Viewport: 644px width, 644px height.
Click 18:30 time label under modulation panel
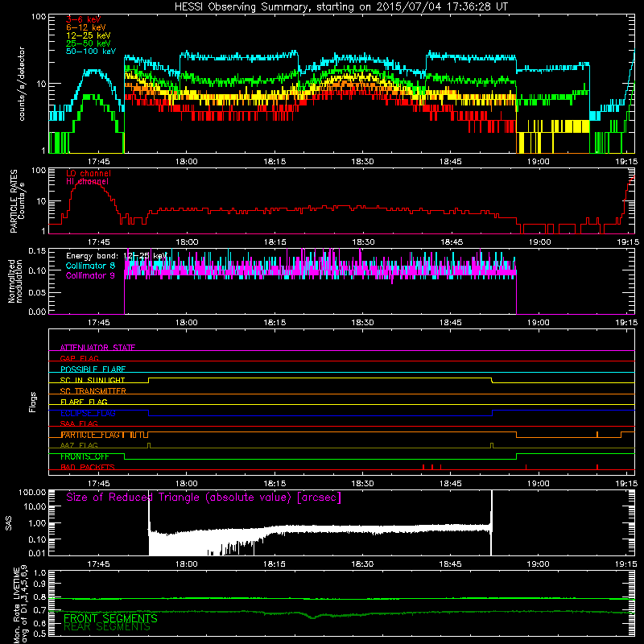(363, 323)
